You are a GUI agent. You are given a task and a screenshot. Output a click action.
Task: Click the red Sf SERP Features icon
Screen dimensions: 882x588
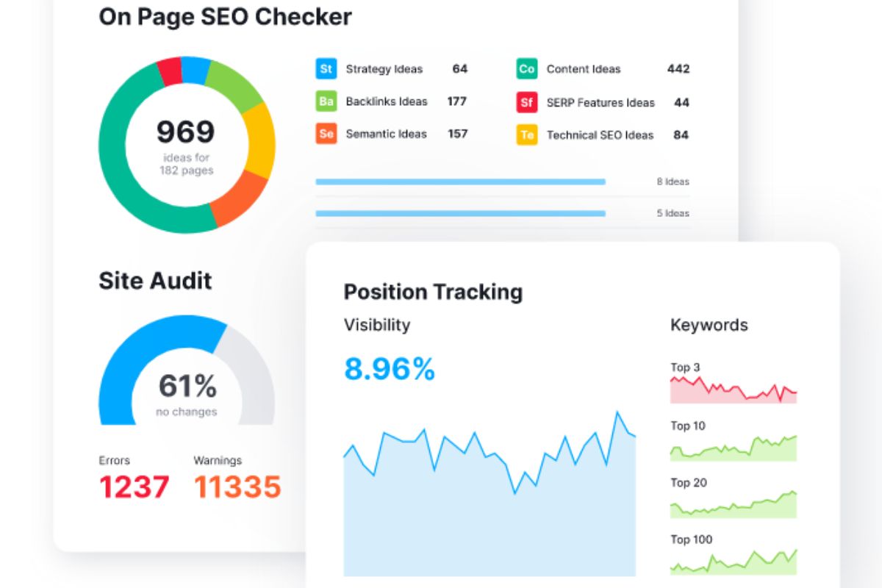pos(526,102)
